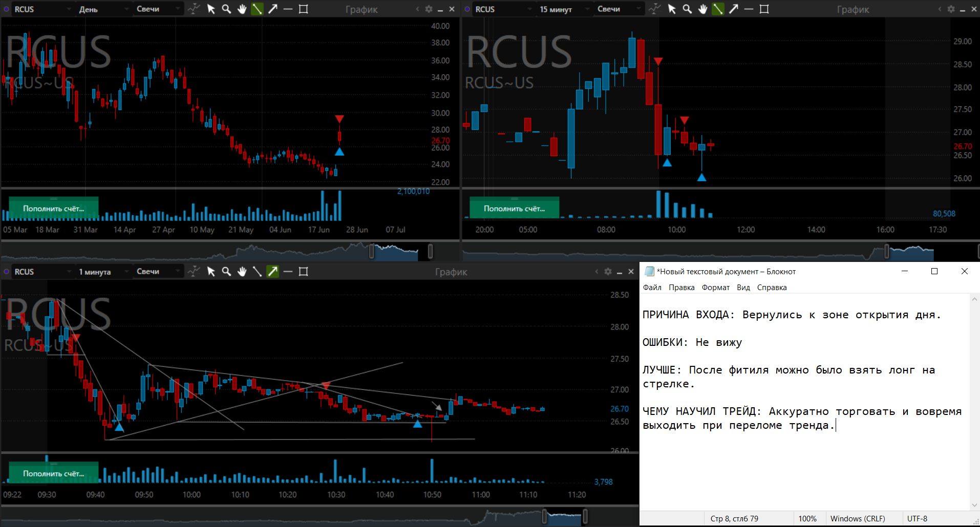Select the magnifier zoom tool in 15 минут chart
The height and width of the screenshot is (527, 980).
coord(687,9)
